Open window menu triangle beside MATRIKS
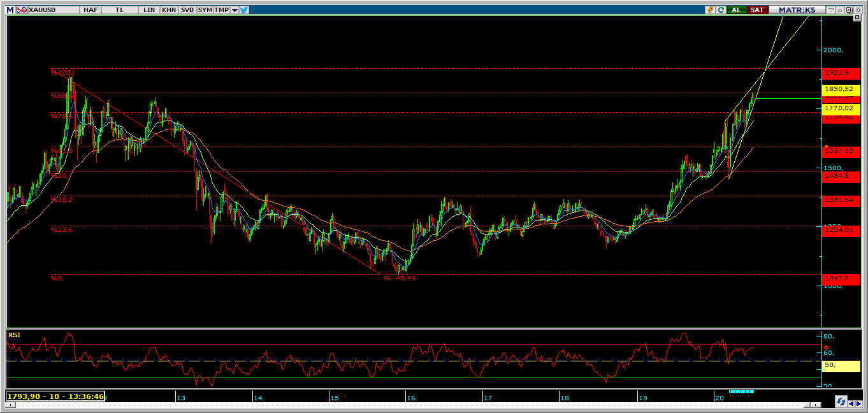This screenshot has height=413, width=868. [x=831, y=10]
